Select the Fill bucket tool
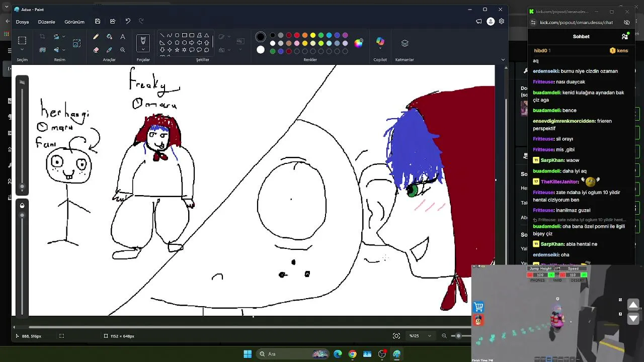 (109, 37)
